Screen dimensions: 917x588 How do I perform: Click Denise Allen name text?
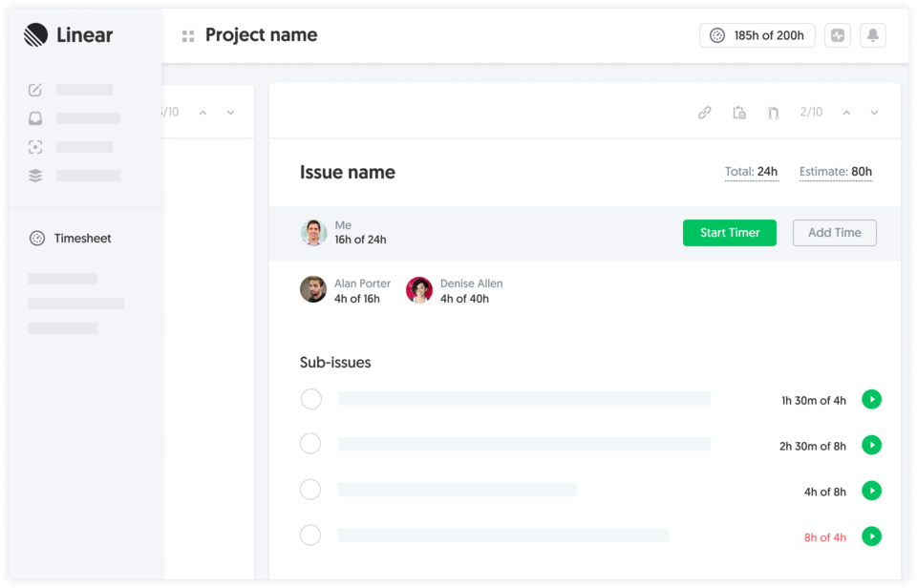[x=471, y=283]
